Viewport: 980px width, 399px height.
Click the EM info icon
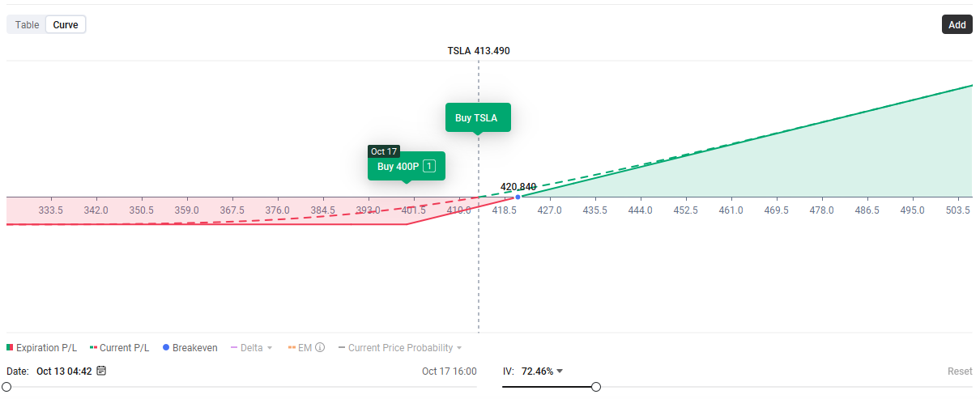320,348
